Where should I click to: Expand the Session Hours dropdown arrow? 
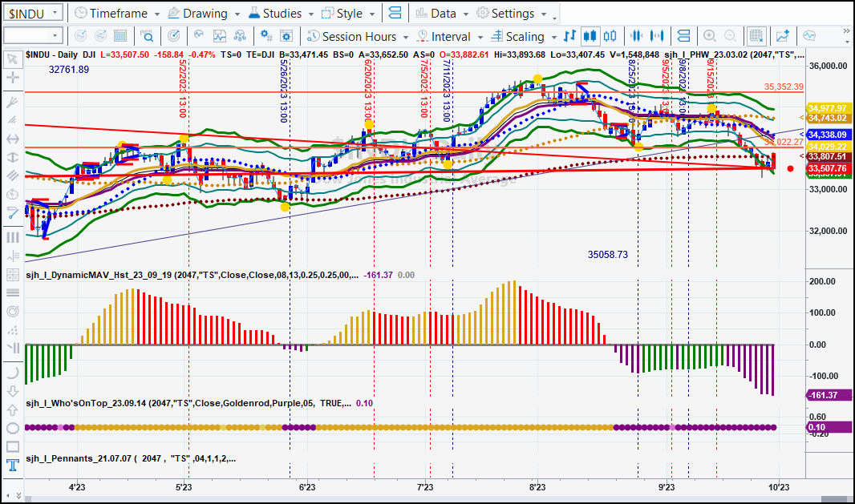(406, 37)
